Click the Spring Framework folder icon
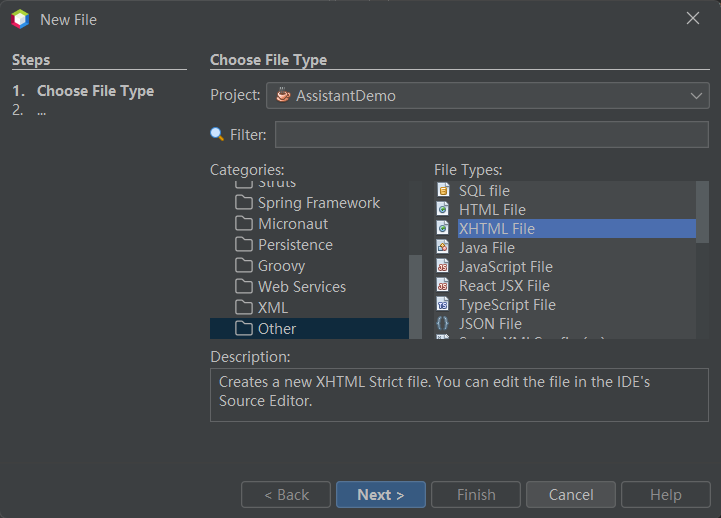Screen dimensions: 721x518 243,202
